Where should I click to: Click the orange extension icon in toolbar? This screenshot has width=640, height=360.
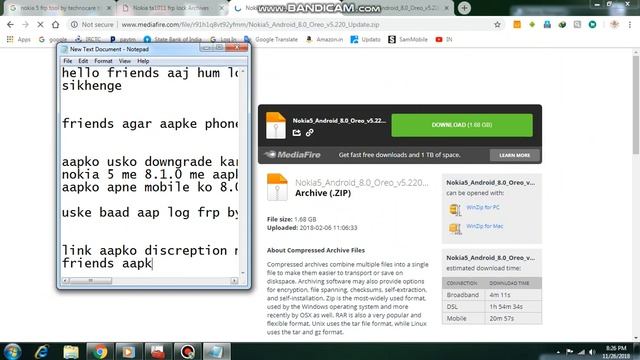(517, 24)
